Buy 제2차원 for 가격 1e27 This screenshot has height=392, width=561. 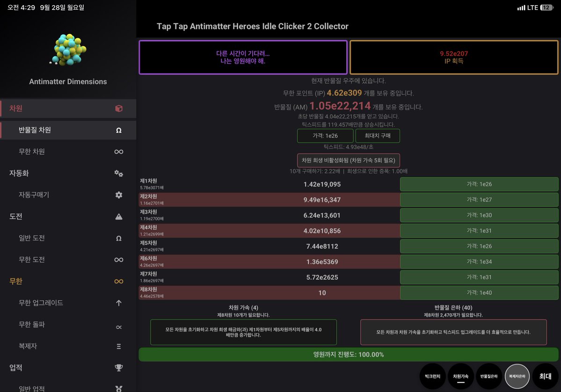coord(479,200)
